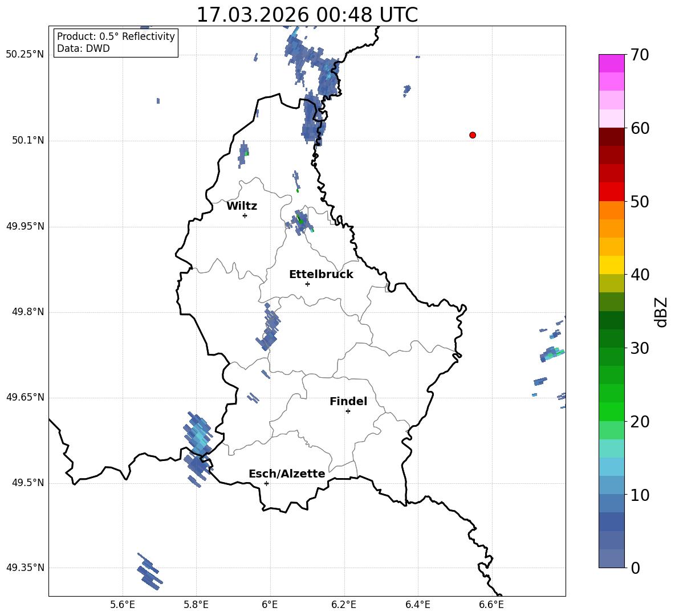The width and height of the screenshot is (675, 616).
Task: Click the title 17.03.2026 00:48 UTC
Action: (307, 15)
